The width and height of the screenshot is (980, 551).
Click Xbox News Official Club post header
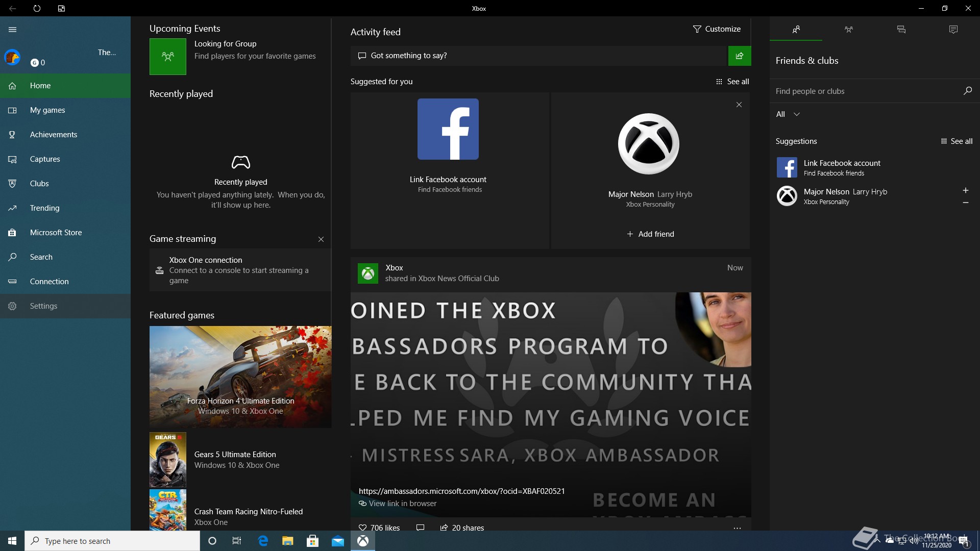coord(551,273)
